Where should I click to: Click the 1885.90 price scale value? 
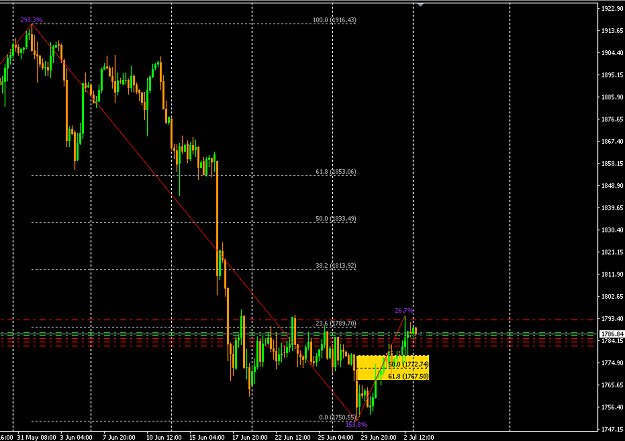612,97
